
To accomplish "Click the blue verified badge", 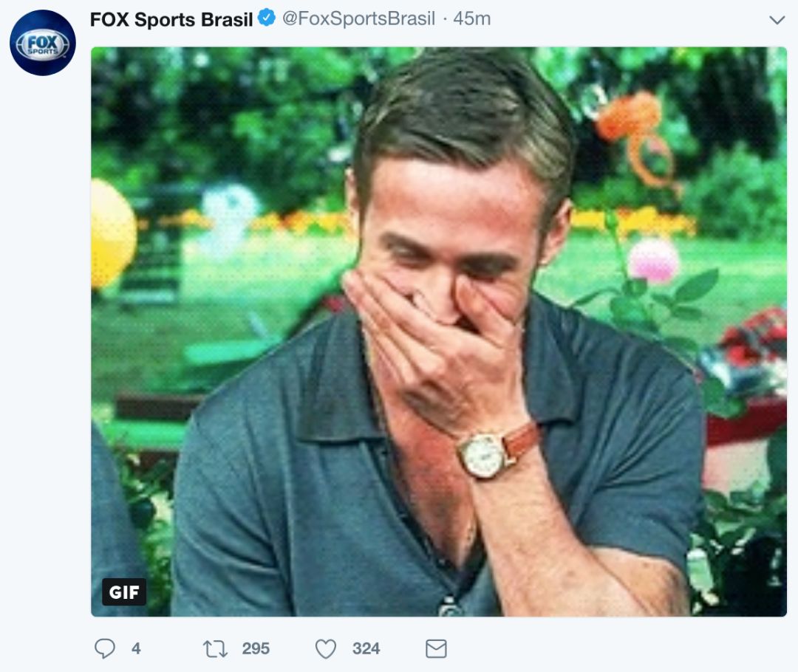I will (x=266, y=19).
